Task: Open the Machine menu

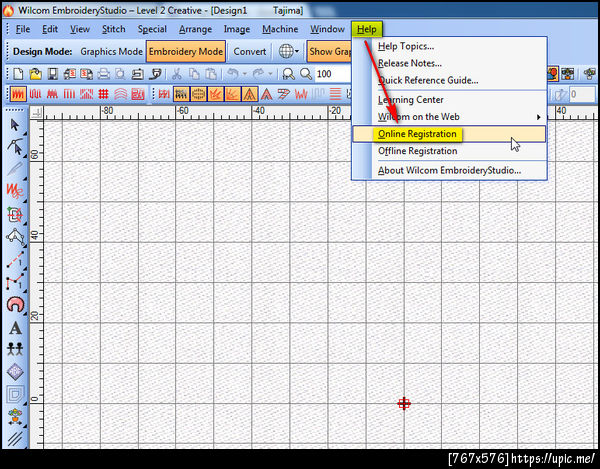Action: coord(280,29)
